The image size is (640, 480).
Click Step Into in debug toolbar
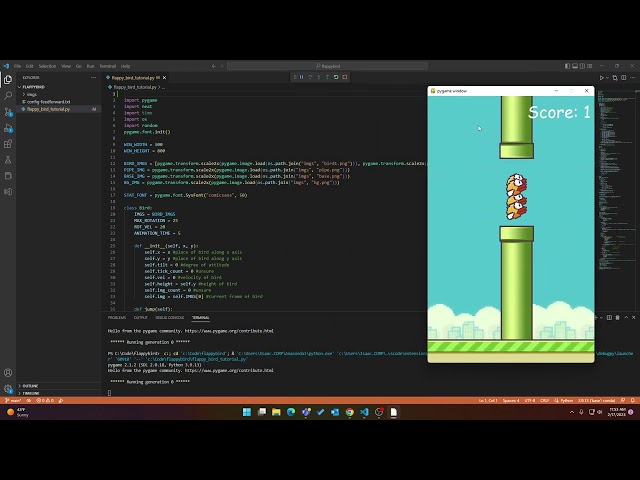pos(319,77)
